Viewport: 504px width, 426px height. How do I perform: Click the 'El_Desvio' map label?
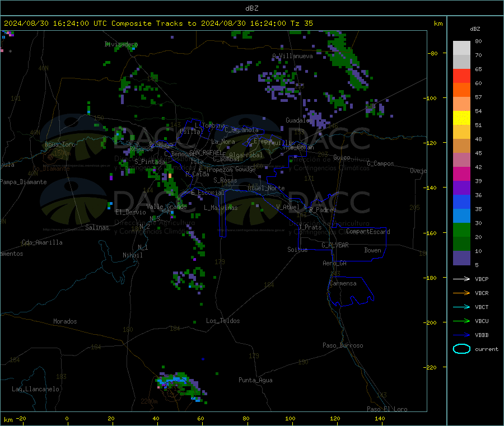click(x=130, y=212)
